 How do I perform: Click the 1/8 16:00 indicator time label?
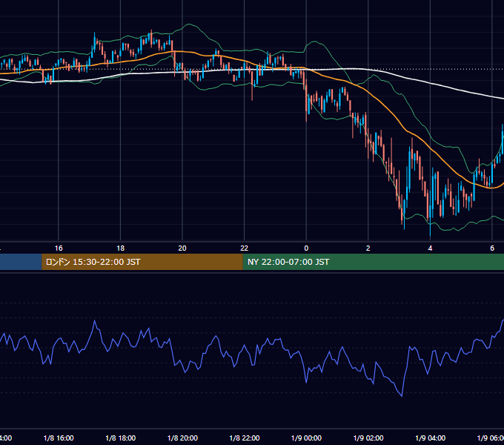pos(59,438)
